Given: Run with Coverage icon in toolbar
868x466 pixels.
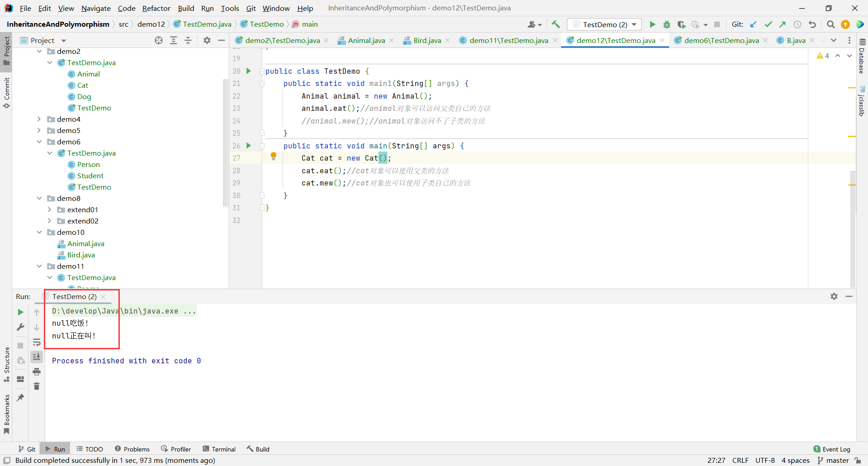Looking at the screenshot, I should pos(681,24).
